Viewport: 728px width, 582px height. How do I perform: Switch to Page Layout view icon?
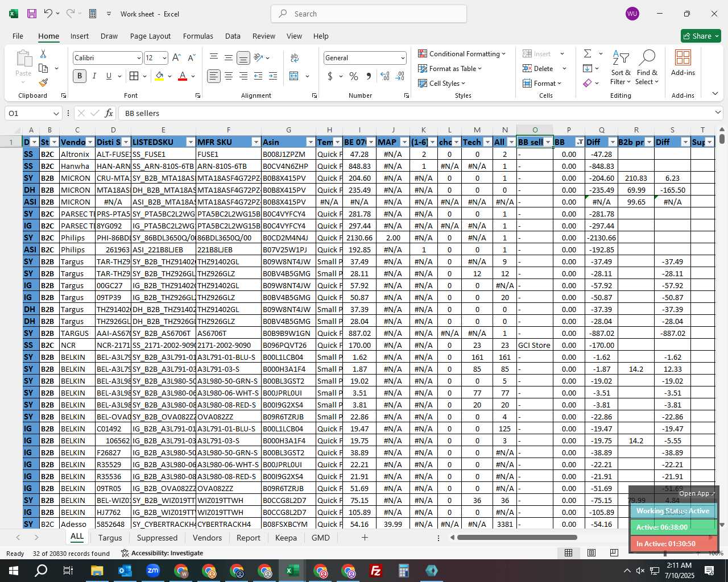(591, 553)
